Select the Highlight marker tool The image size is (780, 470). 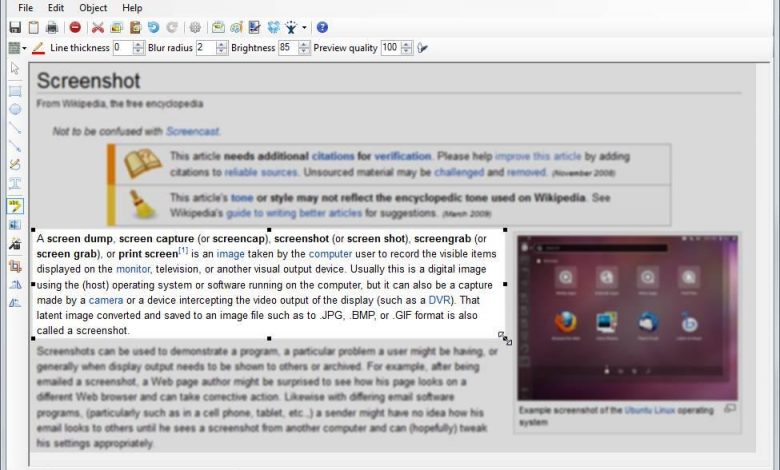click(x=15, y=206)
